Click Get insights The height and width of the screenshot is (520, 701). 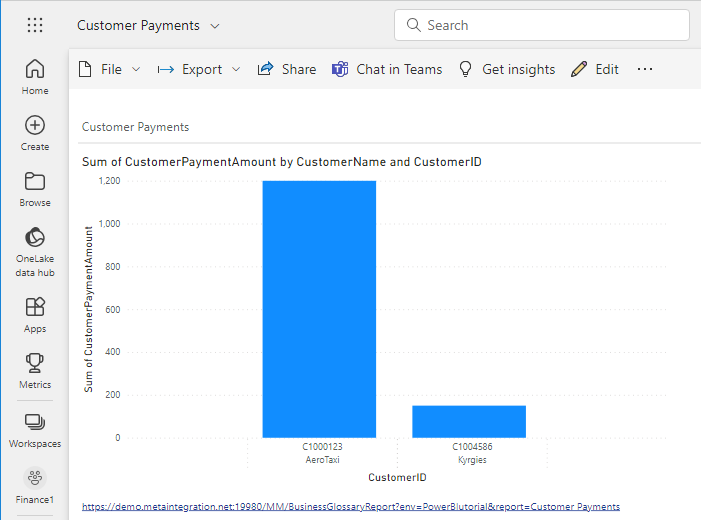[506, 69]
